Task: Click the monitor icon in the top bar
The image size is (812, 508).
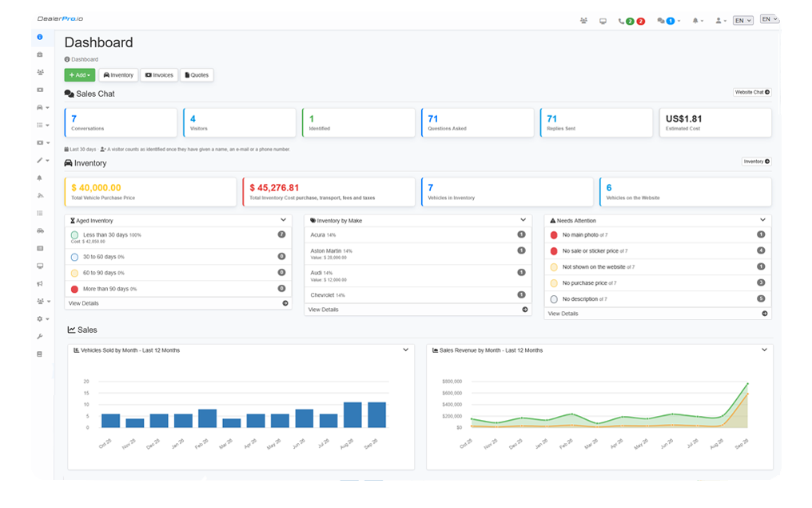Action: pyautogui.click(x=603, y=22)
